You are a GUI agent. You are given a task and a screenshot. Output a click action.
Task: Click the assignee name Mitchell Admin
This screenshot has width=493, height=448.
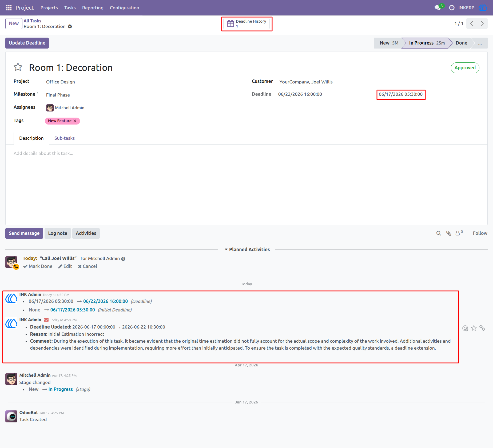(70, 108)
